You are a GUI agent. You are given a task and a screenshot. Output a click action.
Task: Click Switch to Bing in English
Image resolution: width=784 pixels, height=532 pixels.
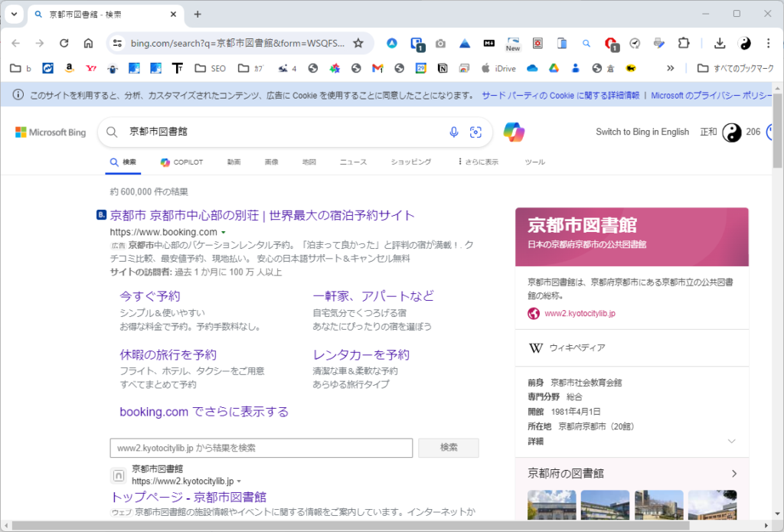point(642,132)
